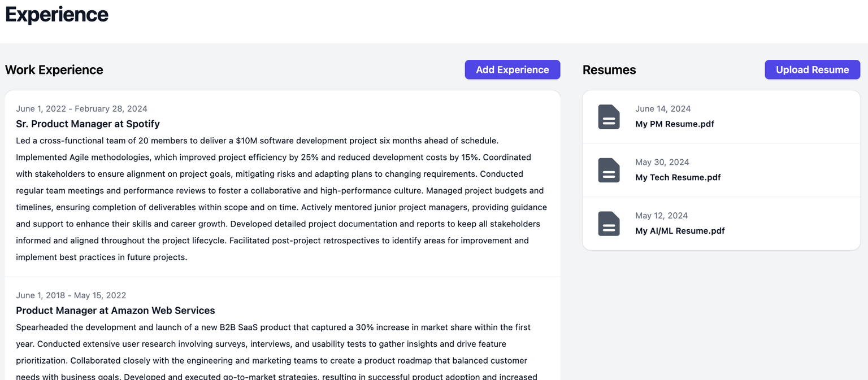Screen dimensions: 868x380
Task: Click the Resumes section heading
Action: click(x=609, y=70)
